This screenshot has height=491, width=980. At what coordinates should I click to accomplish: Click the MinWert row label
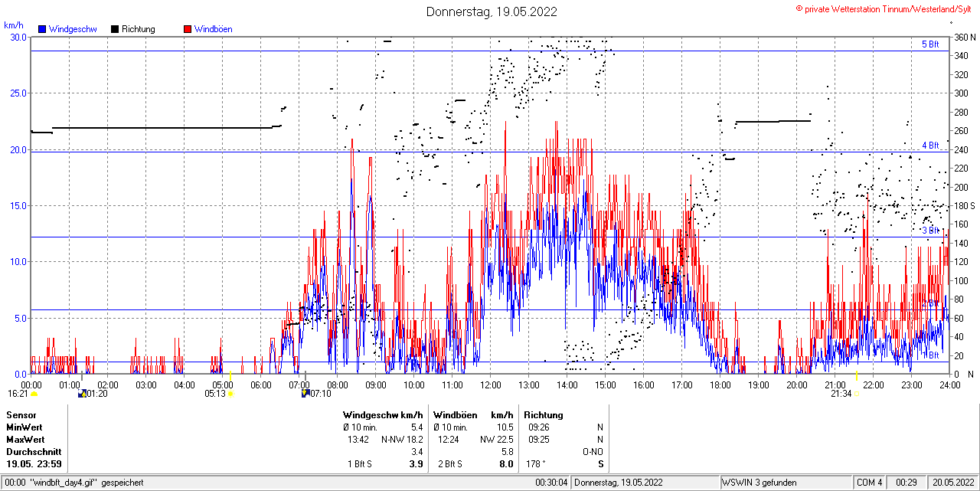[25, 427]
